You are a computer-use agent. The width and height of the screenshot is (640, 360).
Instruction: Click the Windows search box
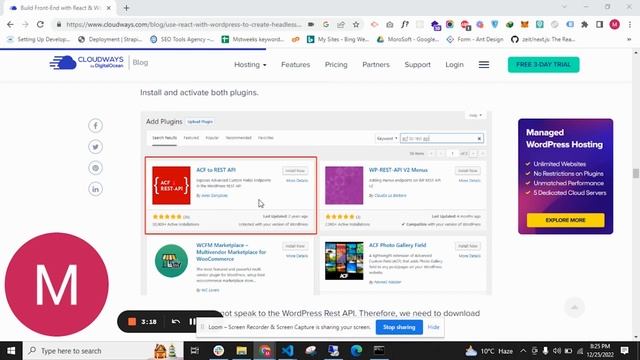[102, 351]
